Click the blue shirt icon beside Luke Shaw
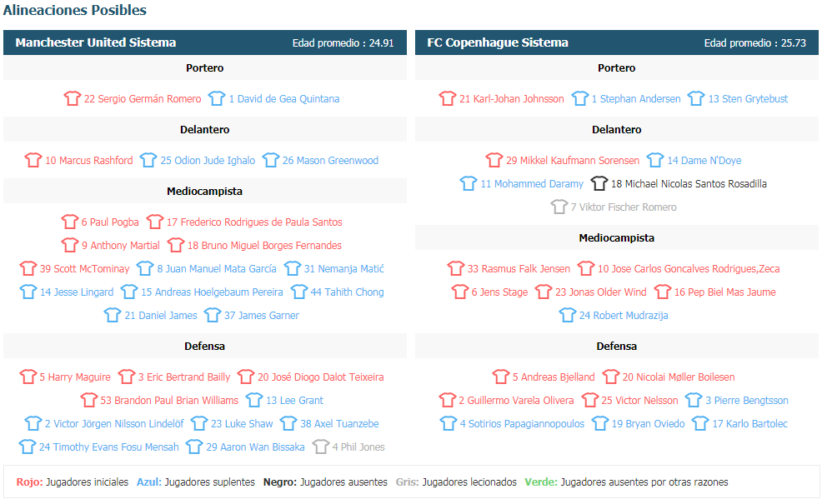This screenshot has width=822, height=504. tap(199, 423)
